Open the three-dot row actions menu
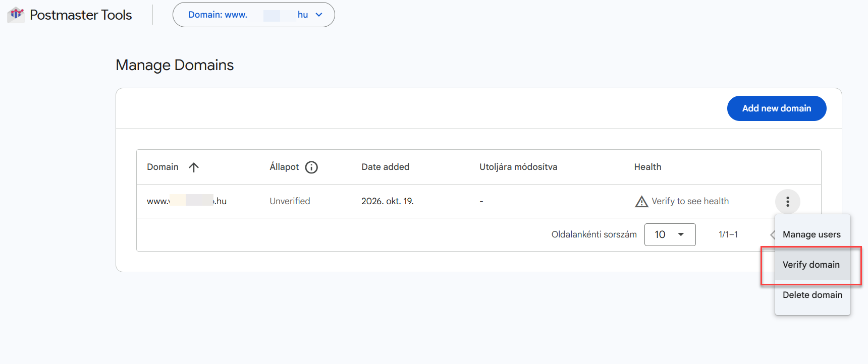Image resolution: width=868 pixels, height=364 pixels. [x=787, y=202]
